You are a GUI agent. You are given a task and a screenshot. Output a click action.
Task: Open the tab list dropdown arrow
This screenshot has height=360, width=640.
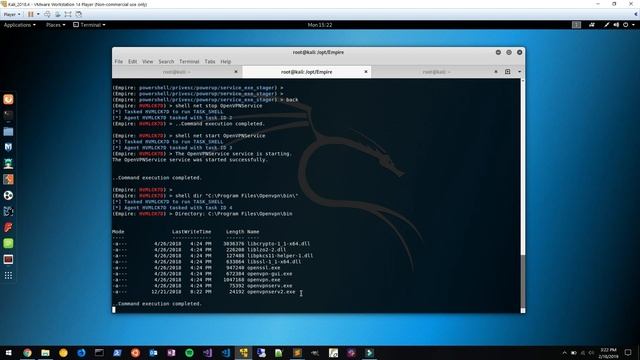tap(520, 72)
